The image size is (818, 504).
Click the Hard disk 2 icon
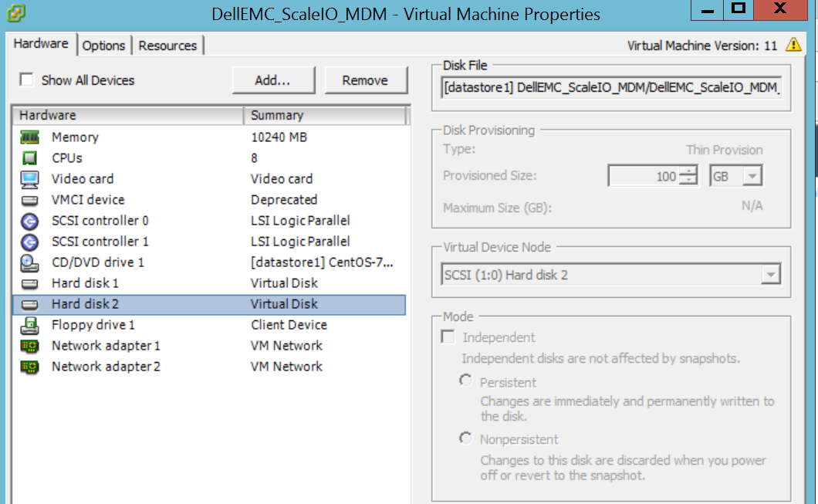click(x=30, y=305)
